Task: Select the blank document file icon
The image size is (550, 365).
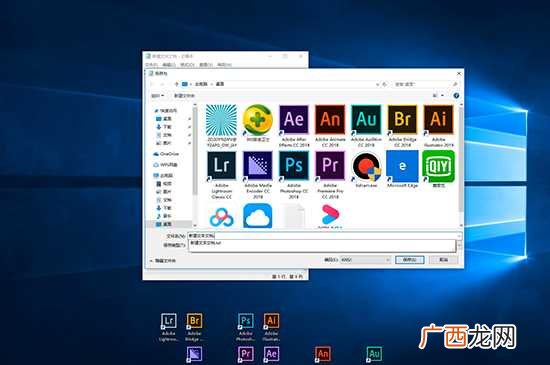Action: tap(294, 216)
